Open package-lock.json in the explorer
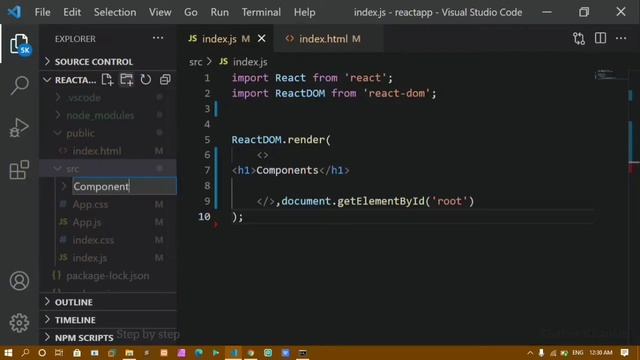This screenshot has height=360, width=640. click(x=108, y=276)
